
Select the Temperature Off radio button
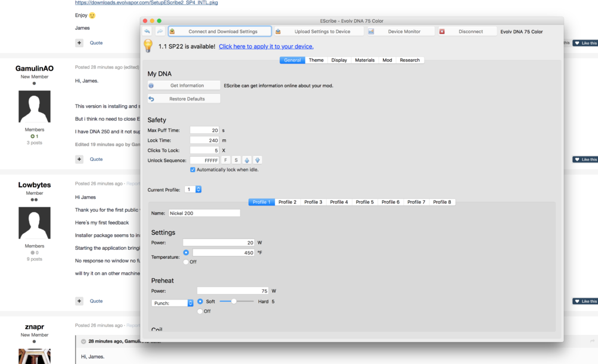click(186, 262)
